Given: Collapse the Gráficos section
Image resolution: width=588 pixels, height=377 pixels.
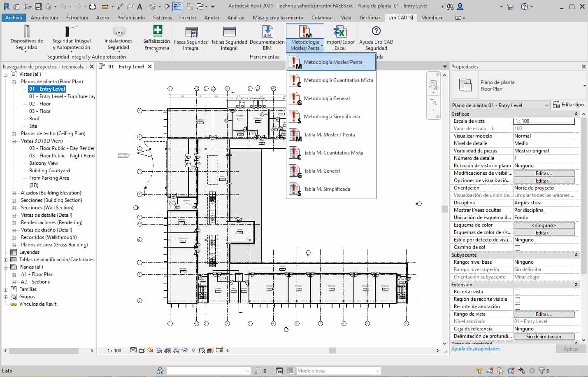Looking at the screenshot, I should (x=576, y=114).
